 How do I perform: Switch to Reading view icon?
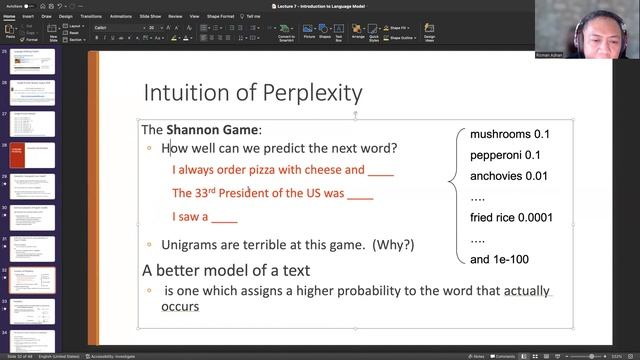(546, 356)
